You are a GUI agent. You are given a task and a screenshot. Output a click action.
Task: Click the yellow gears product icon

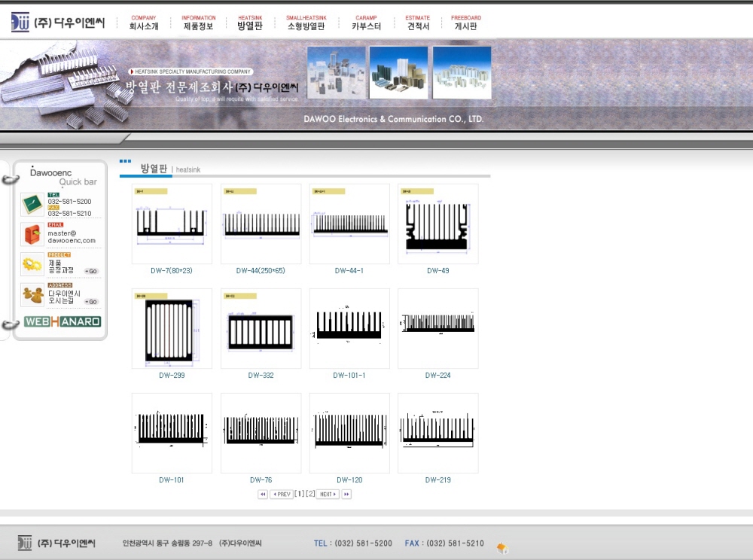32,264
